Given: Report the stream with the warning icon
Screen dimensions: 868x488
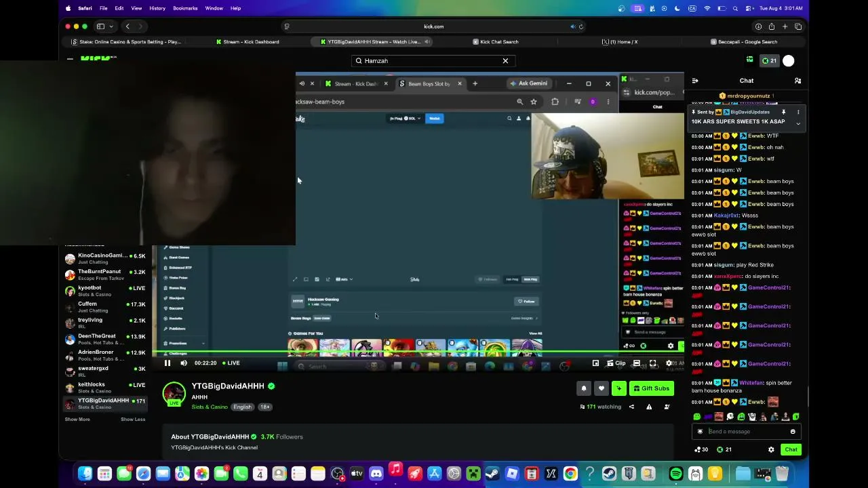Looking at the screenshot, I should tap(649, 407).
